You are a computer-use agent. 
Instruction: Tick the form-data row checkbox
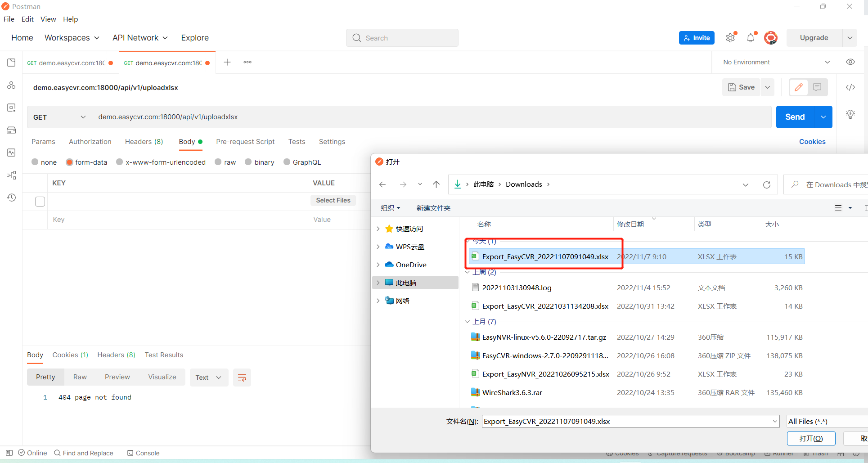click(40, 202)
